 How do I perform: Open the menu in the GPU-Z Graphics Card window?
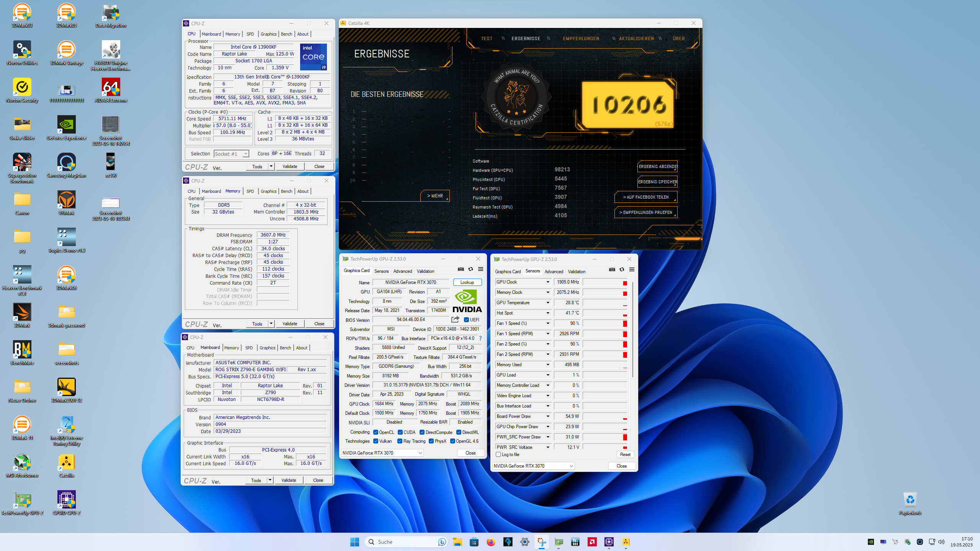[x=480, y=269]
